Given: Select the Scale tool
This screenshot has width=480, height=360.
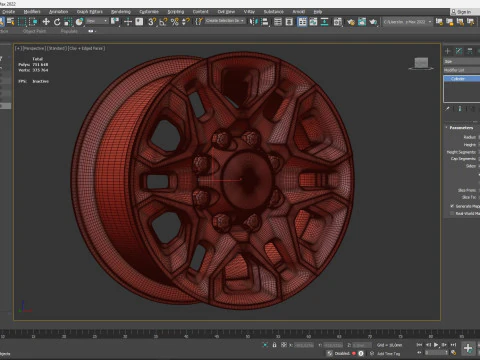Looking at the screenshot, I should click(68, 22).
